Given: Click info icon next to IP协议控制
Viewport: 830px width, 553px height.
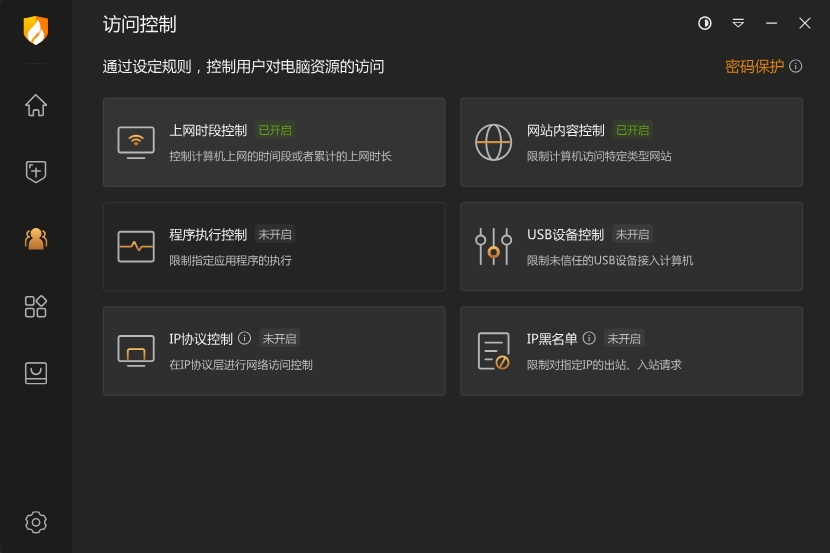Looking at the screenshot, I should pos(245,338).
